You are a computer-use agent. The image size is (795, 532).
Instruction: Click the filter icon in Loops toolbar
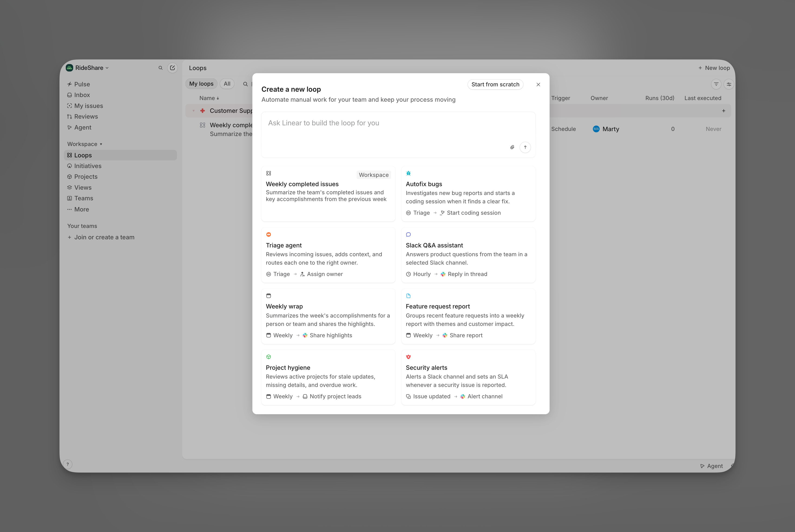point(716,84)
